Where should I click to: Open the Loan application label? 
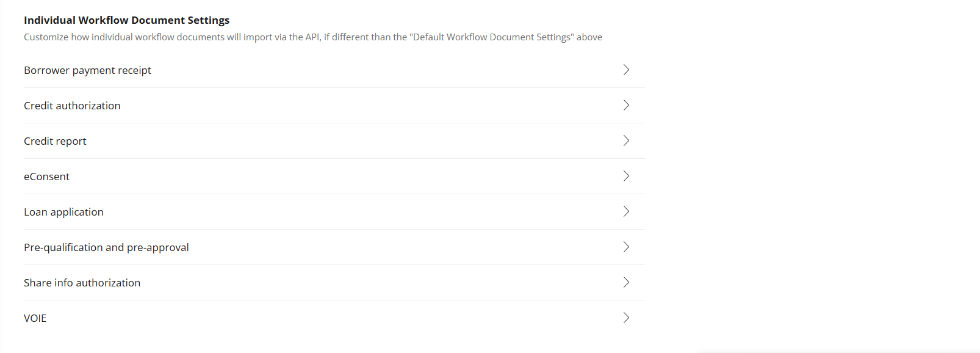coord(63,212)
